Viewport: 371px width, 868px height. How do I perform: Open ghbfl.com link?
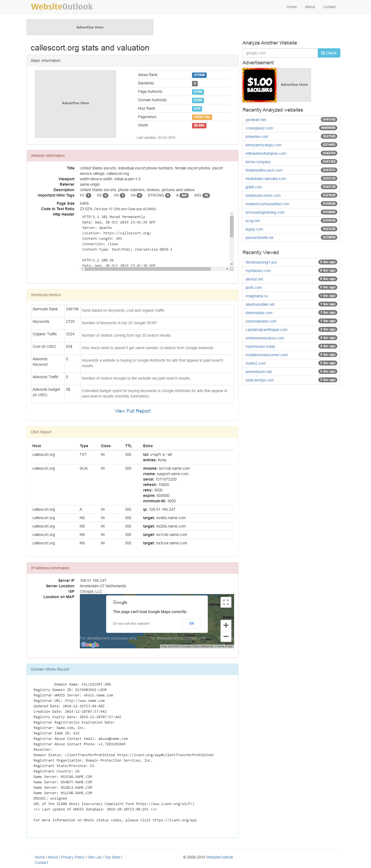pos(253,187)
